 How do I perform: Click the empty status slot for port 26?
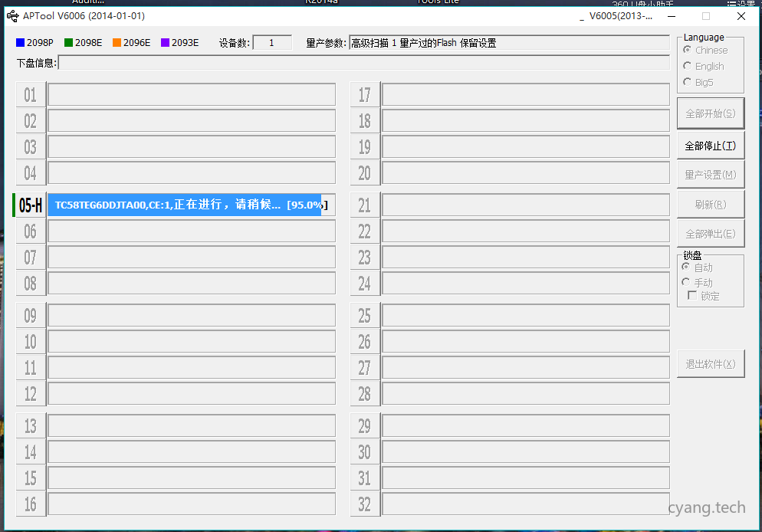[526, 342]
